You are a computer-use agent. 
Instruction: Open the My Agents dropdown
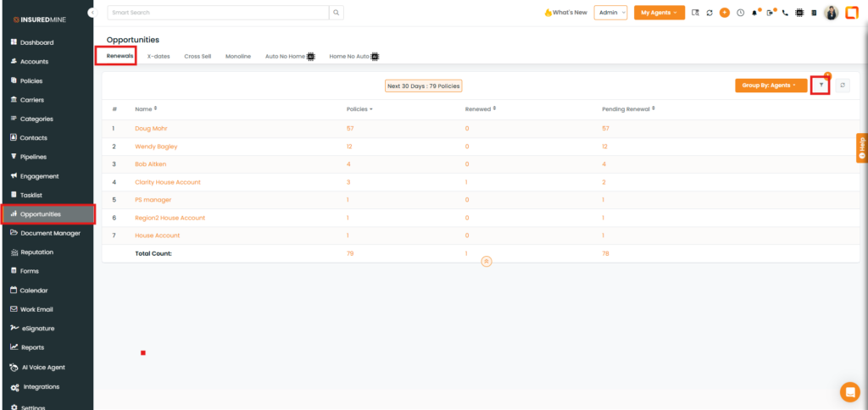659,13
